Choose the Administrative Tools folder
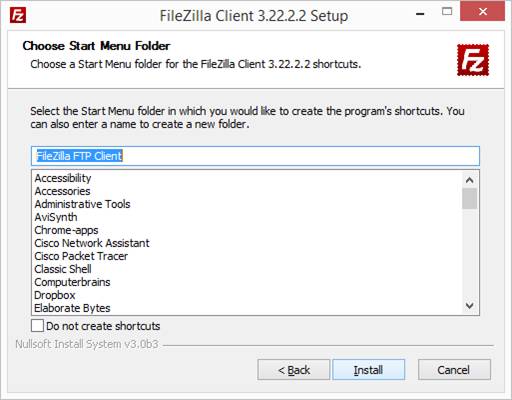512x400 pixels. 82,204
